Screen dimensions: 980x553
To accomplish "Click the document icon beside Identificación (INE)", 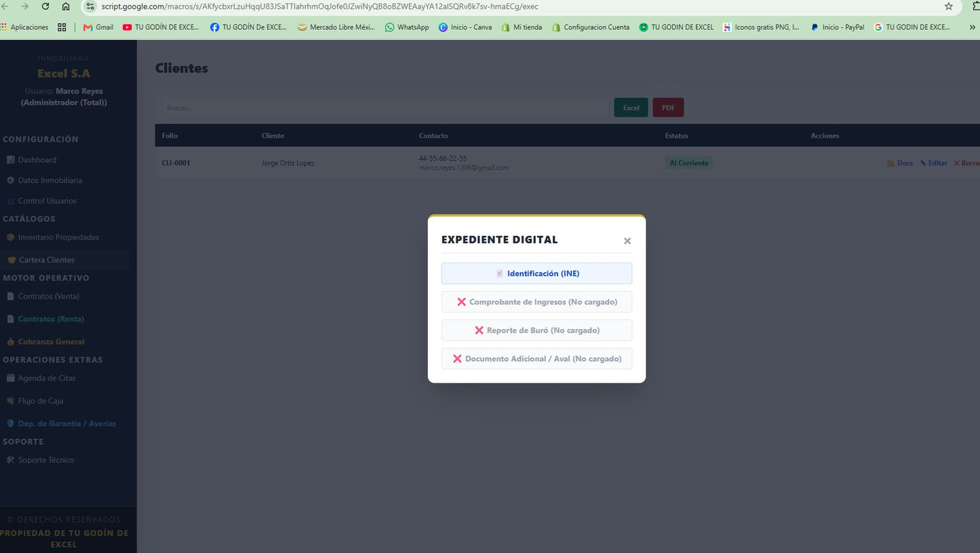I will [500, 273].
